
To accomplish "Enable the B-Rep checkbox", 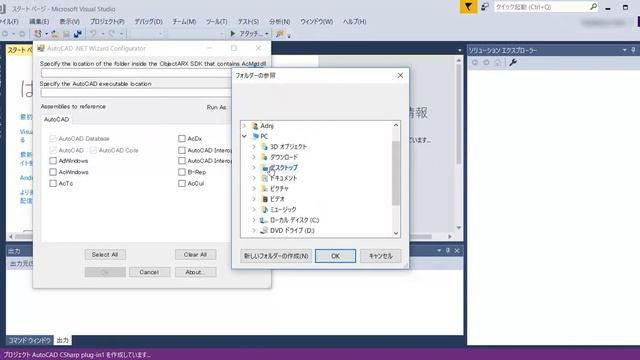I will click(182, 172).
